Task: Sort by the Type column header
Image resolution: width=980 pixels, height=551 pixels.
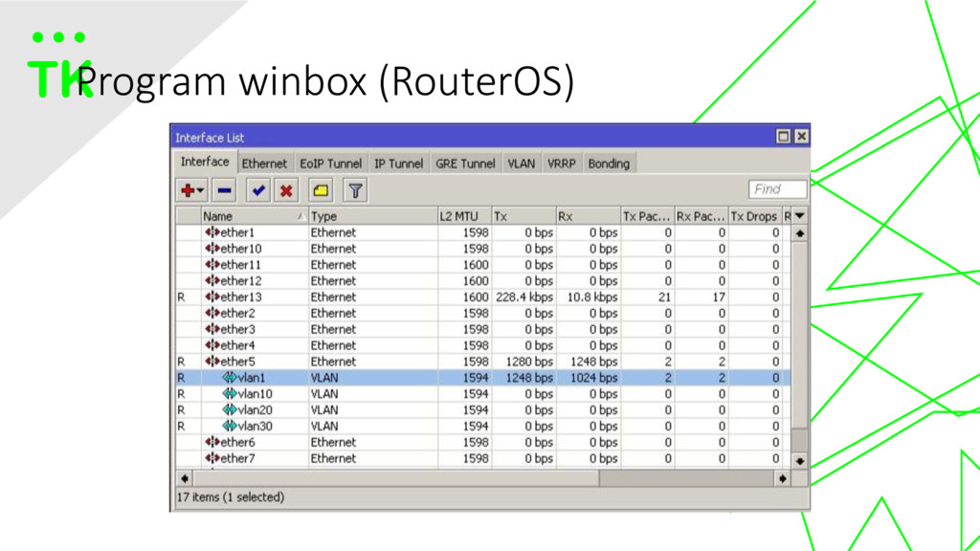Action: (x=372, y=216)
